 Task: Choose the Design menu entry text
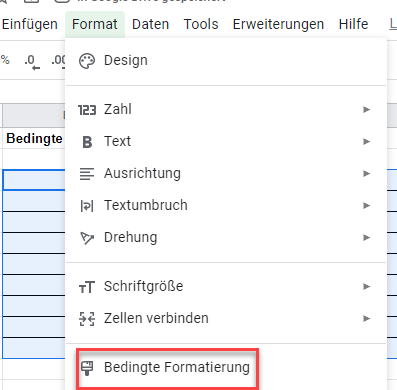click(x=126, y=60)
